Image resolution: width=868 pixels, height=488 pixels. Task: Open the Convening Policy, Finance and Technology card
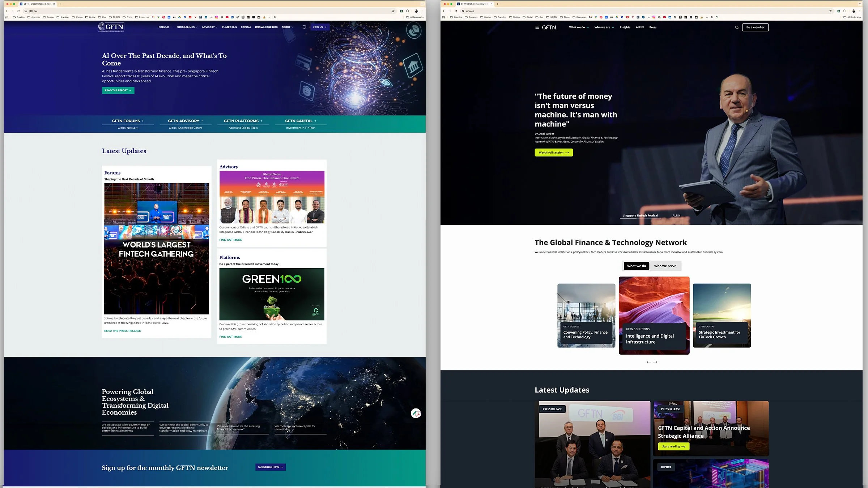point(586,316)
